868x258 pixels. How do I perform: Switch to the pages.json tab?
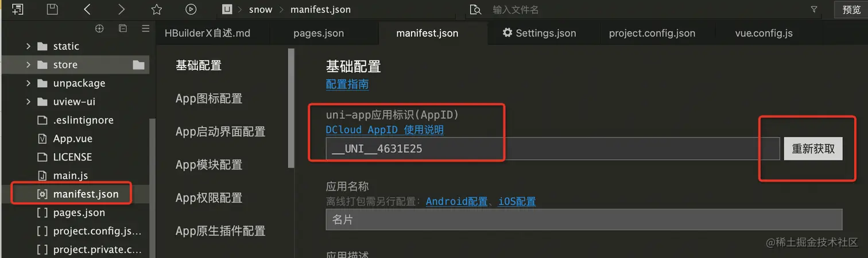click(x=319, y=33)
